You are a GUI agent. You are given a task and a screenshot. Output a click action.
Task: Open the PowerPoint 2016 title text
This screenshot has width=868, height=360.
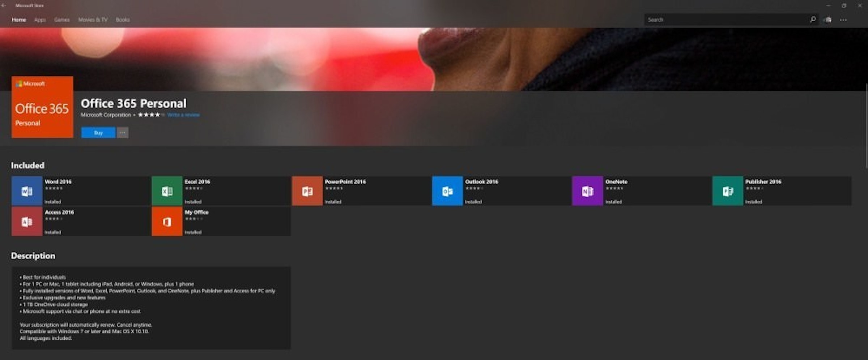345,182
